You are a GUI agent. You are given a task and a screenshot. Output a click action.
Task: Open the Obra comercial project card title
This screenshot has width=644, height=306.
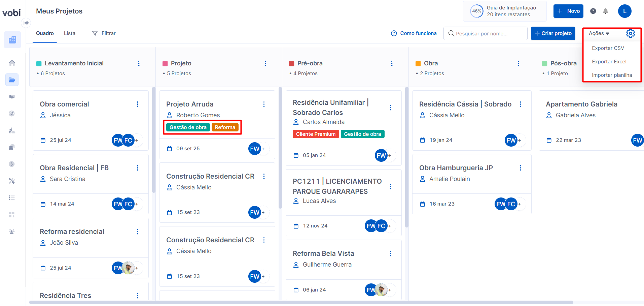(x=64, y=104)
